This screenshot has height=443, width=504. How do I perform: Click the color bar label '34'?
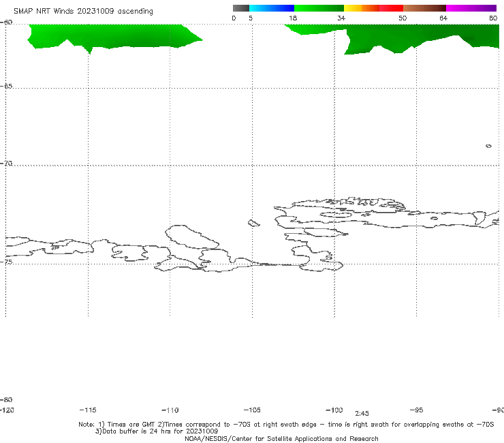point(341,18)
